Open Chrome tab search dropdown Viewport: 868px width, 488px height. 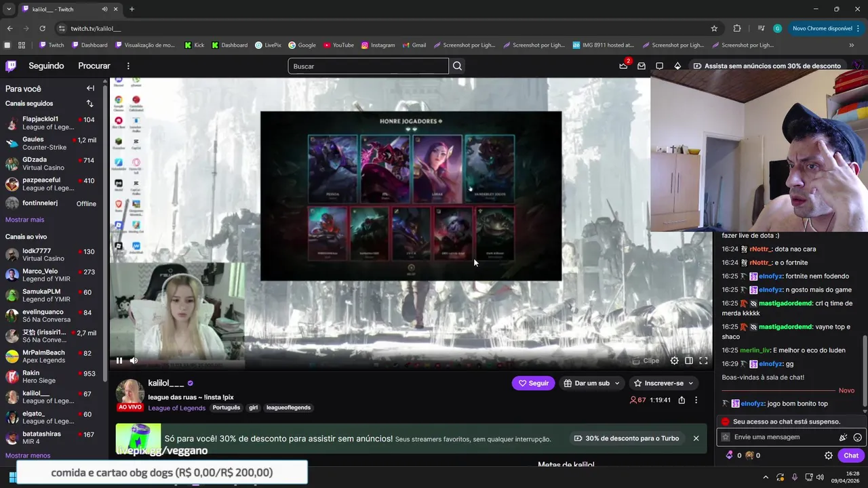click(9, 9)
